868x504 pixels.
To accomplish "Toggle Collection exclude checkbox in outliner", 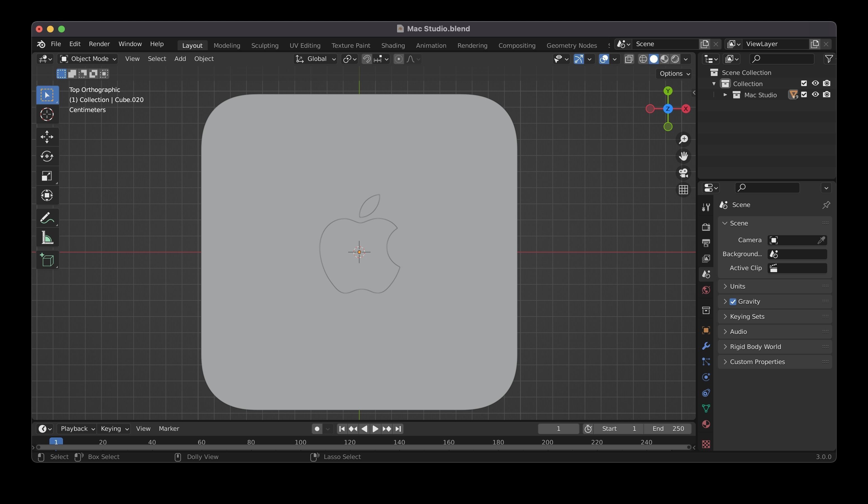I will [804, 83].
